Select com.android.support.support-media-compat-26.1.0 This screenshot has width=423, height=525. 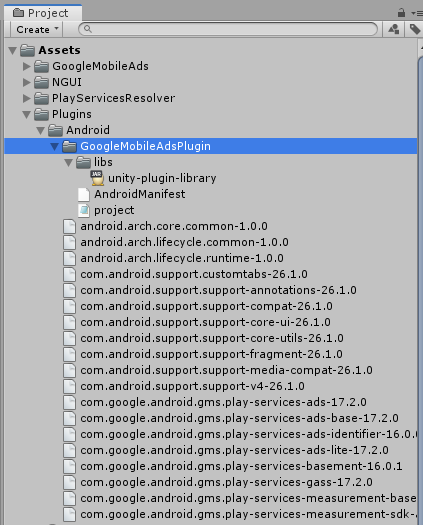(x=226, y=370)
